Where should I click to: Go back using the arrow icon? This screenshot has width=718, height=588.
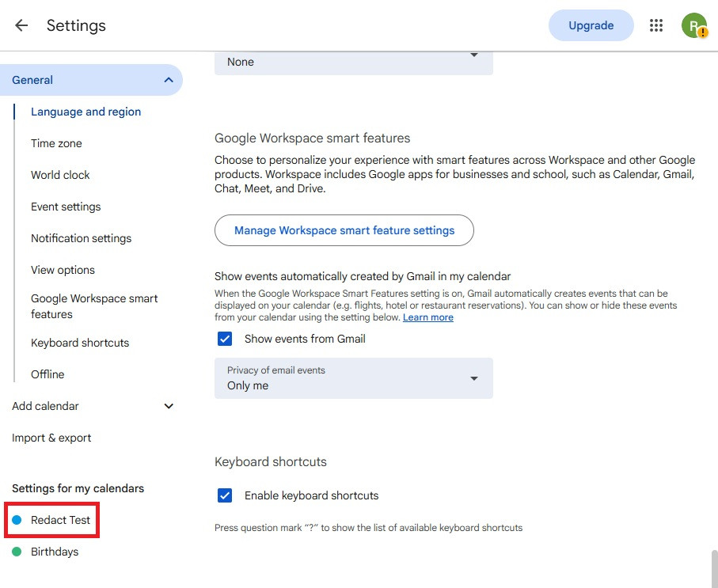(x=21, y=25)
